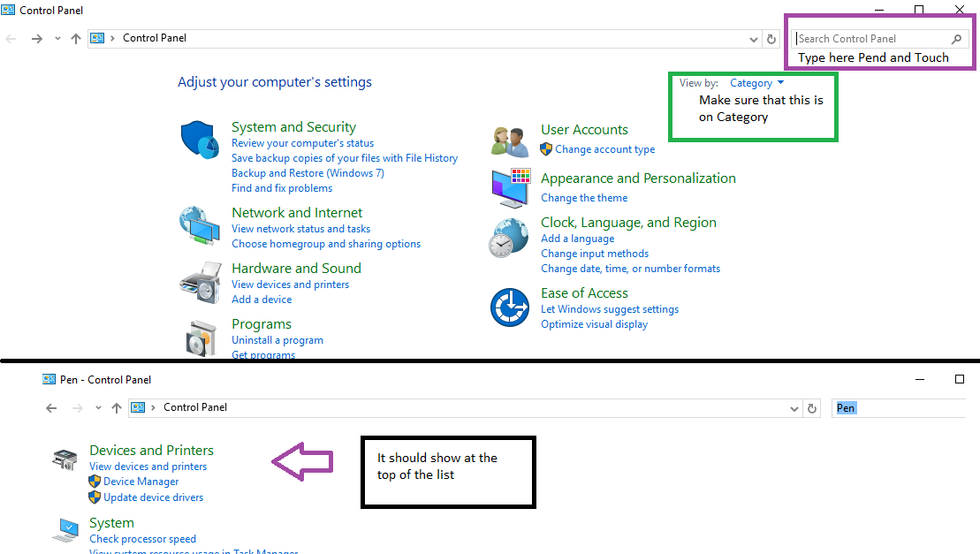Open Programs disc box icon

(201, 338)
